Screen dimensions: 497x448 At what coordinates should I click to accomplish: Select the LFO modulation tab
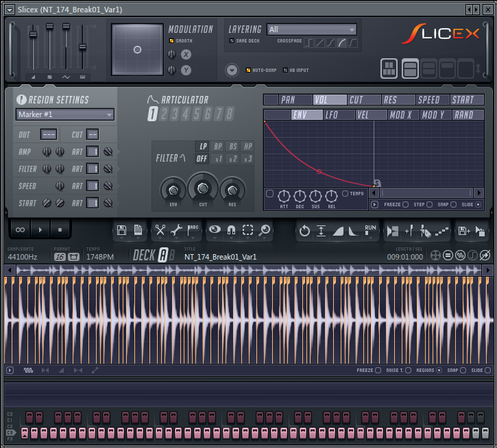point(339,114)
